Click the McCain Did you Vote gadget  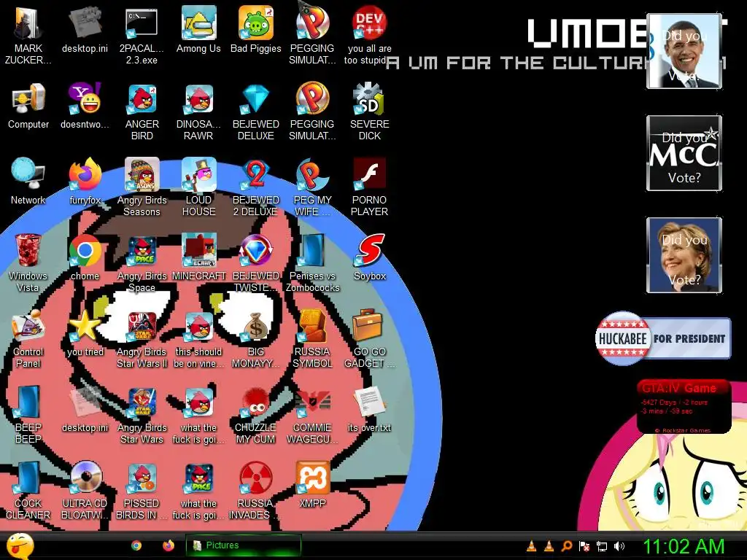tap(684, 153)
